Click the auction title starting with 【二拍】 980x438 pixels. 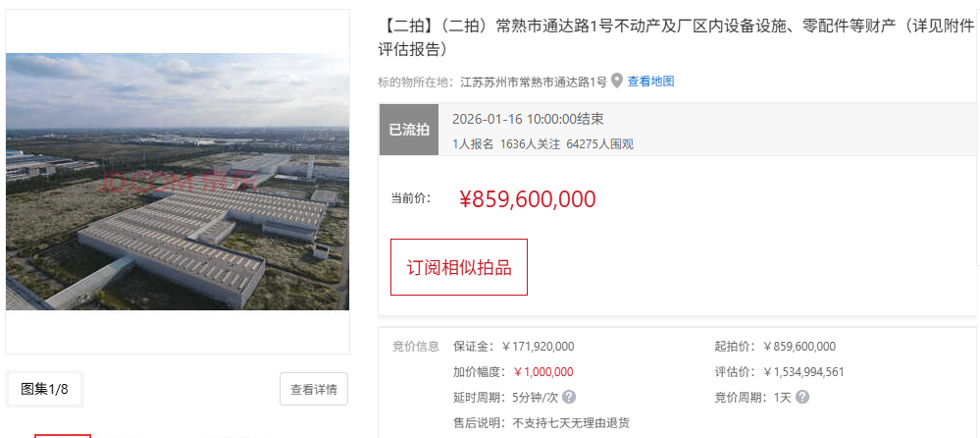(676, 36)
